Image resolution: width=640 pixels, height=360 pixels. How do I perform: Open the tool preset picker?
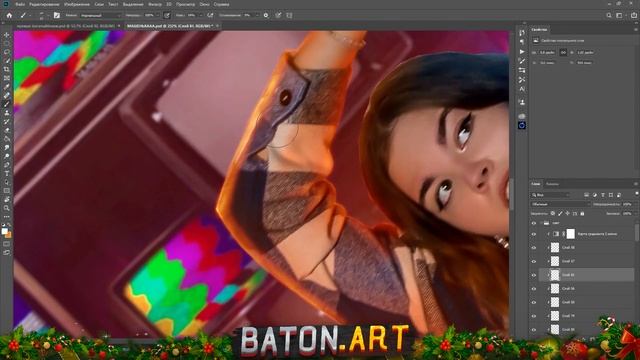pos(25,16)
